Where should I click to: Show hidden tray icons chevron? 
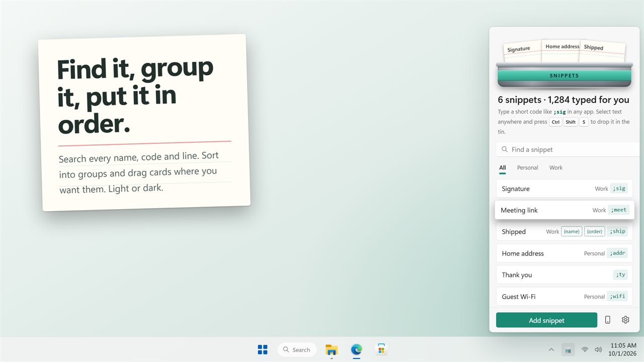tap(551, 349)
